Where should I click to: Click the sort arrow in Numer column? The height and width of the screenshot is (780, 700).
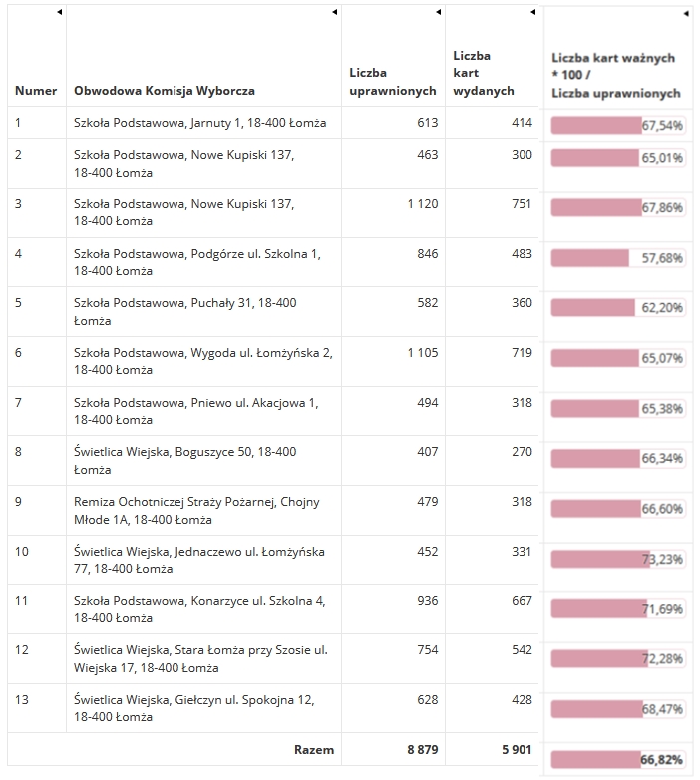click(60, 12)
